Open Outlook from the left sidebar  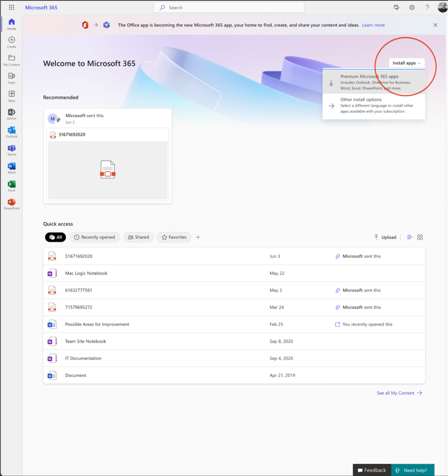pyautogui.click(x=11, y=131)
